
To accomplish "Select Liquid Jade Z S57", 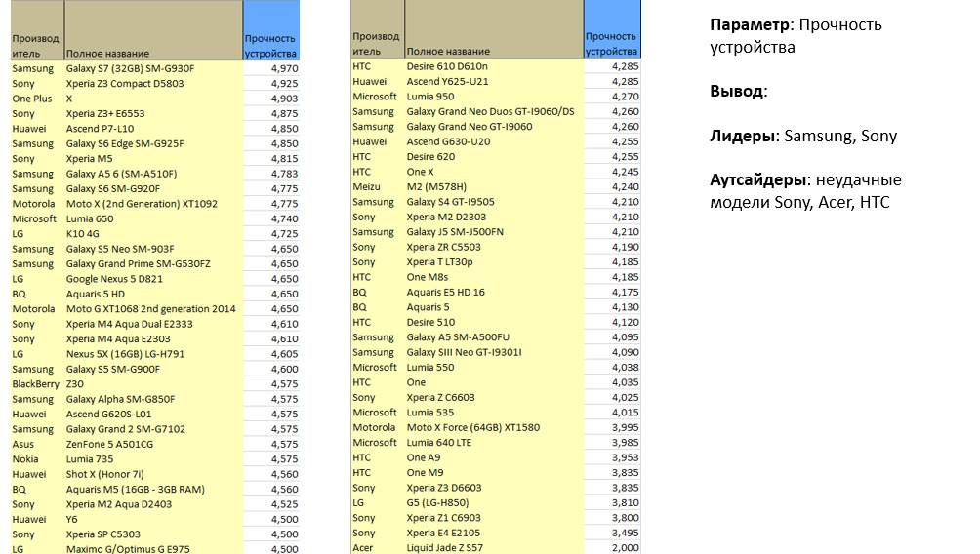I will tap(444, 548).
